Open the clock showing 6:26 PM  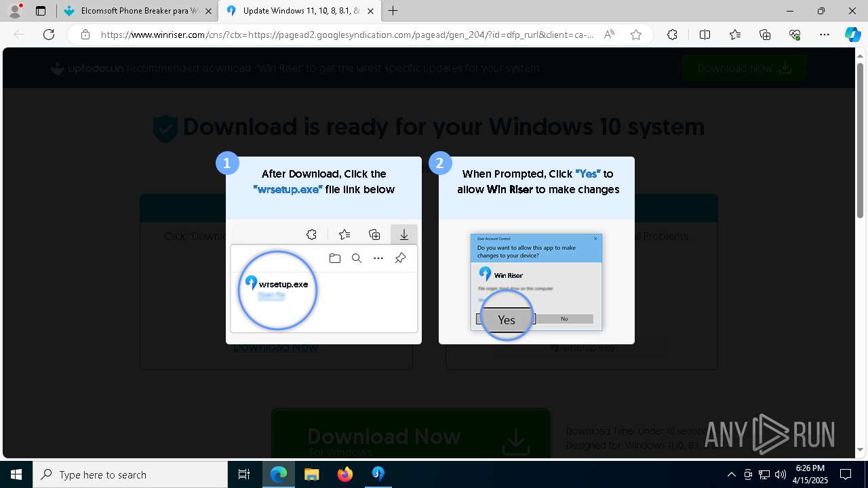[810, 474]
